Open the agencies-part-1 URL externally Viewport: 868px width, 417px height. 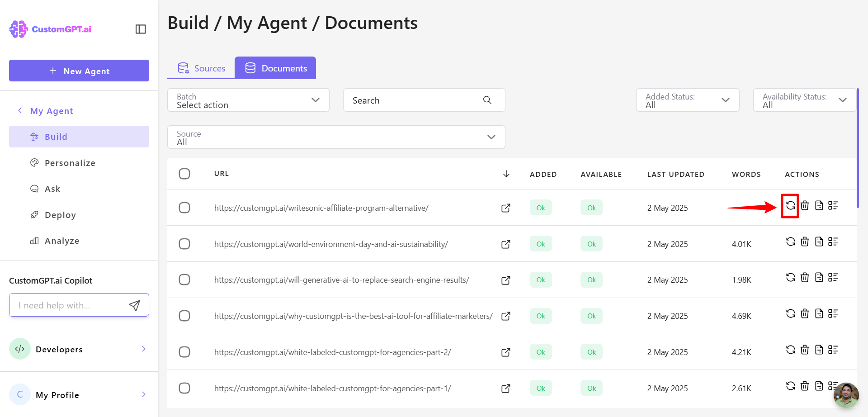coord(506,389)
